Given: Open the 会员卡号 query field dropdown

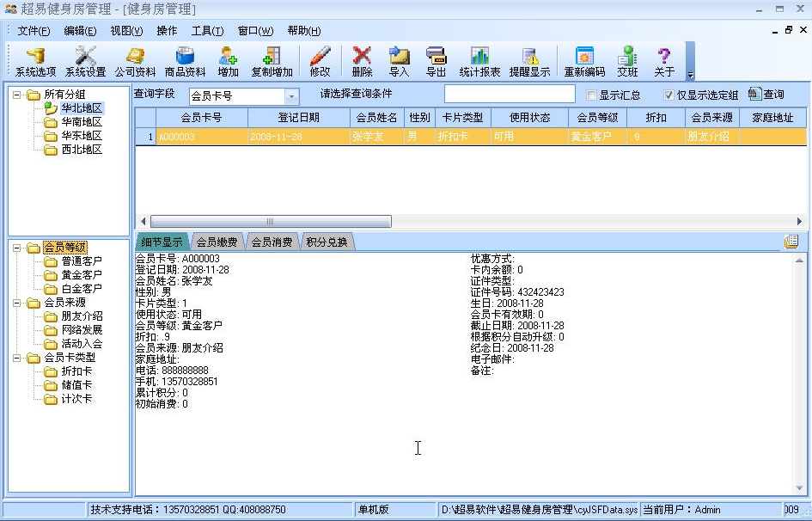Looking at the screenshot, I should coord(290,96).
